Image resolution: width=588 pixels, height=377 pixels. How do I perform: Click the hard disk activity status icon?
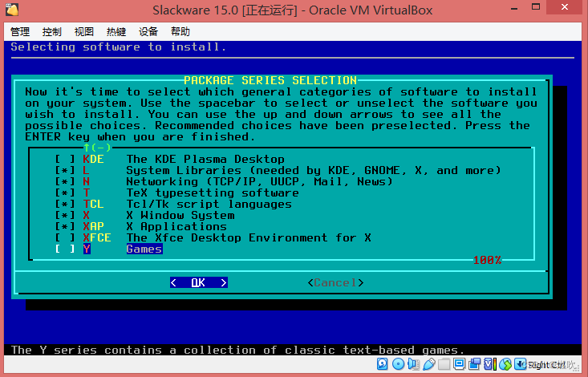[382, 364]
